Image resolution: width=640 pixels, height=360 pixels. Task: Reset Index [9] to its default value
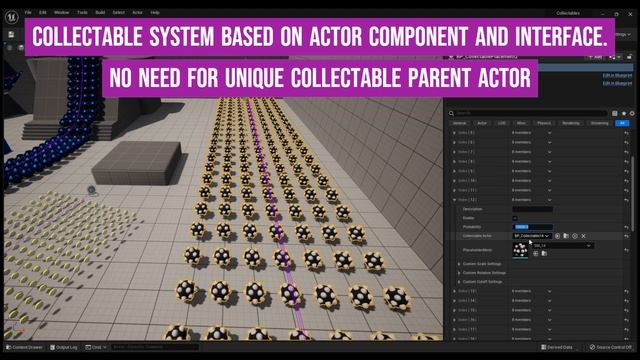[x=627, y=171]
